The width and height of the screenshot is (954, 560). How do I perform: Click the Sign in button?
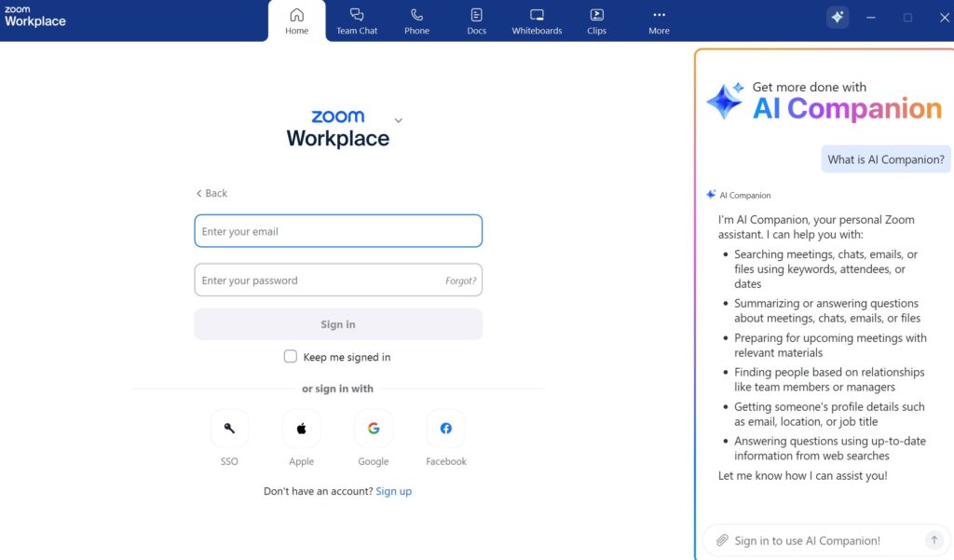click(338, 324)
